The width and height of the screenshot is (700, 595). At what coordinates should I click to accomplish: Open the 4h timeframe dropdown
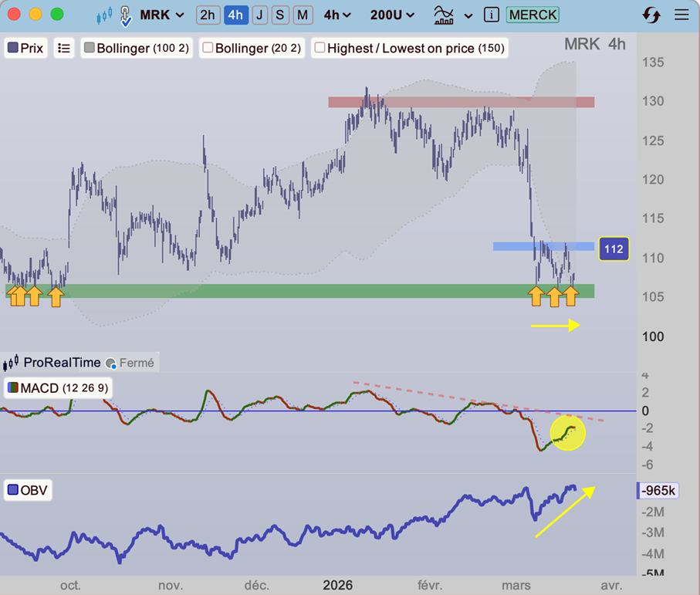click(337, 15)
